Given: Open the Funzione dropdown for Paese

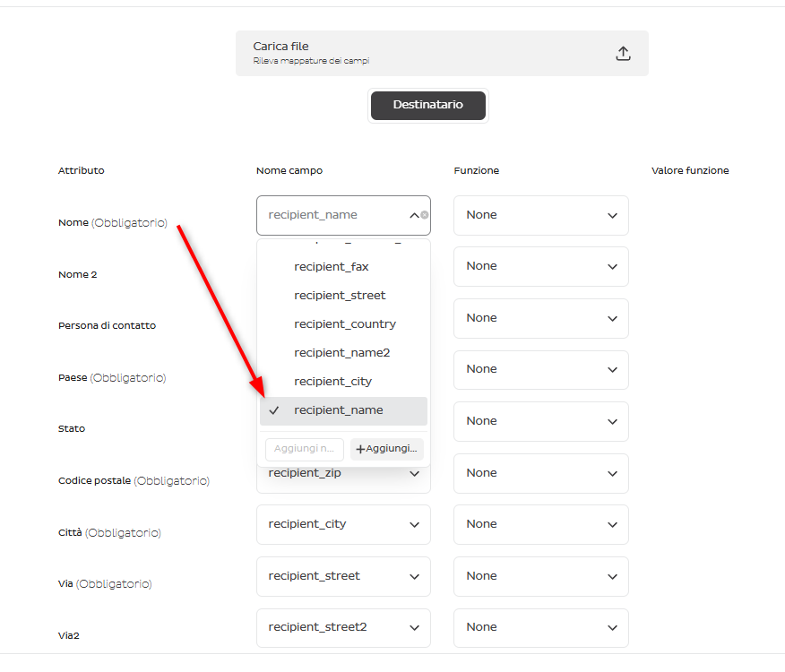Looking at the screenshot, I should (540, 369).
